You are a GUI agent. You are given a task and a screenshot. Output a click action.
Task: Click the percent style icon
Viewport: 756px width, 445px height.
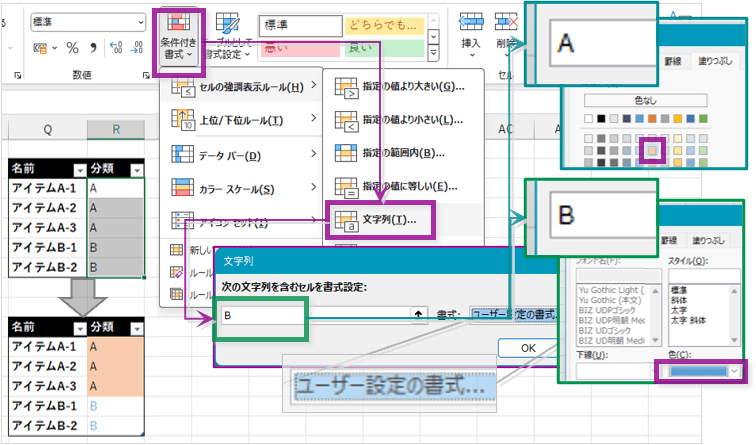click(x=72, y=47)
